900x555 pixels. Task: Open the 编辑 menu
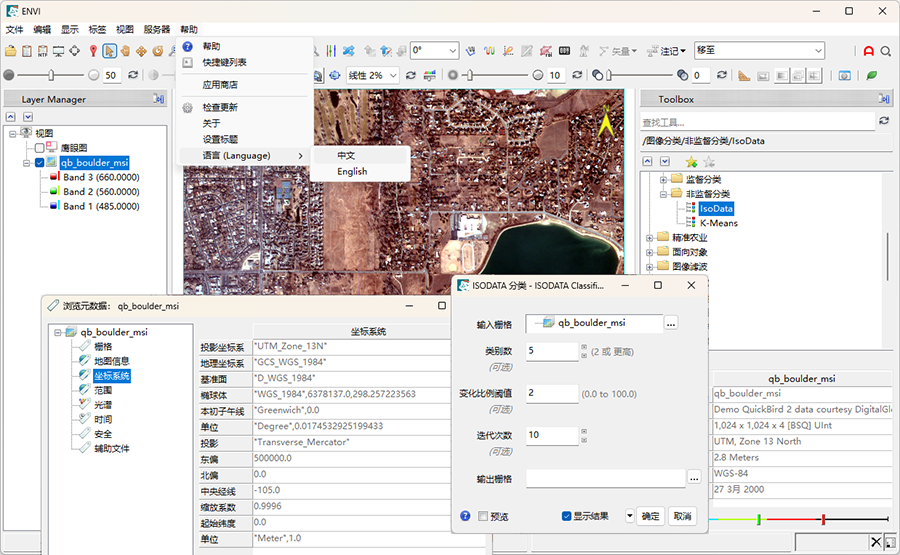pyautogui.click(x=42, y=29)
